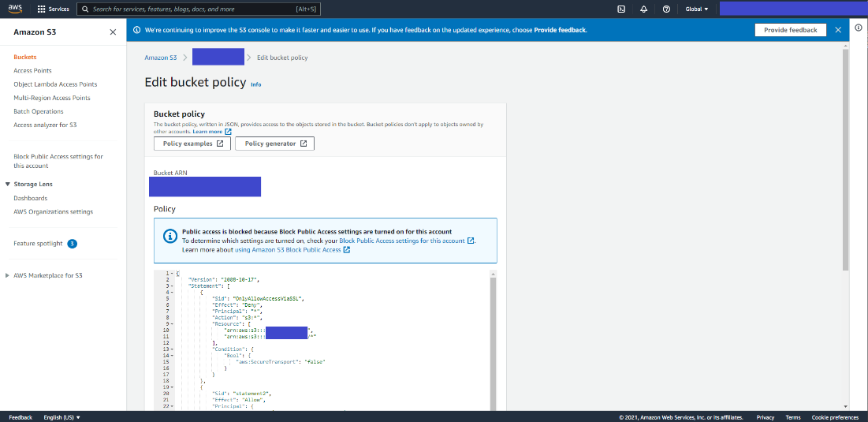This screenshot has width=868, height=422.
Task: Open AWS Organizations settings
Action: pyautogui.click(x=53, y=211)
